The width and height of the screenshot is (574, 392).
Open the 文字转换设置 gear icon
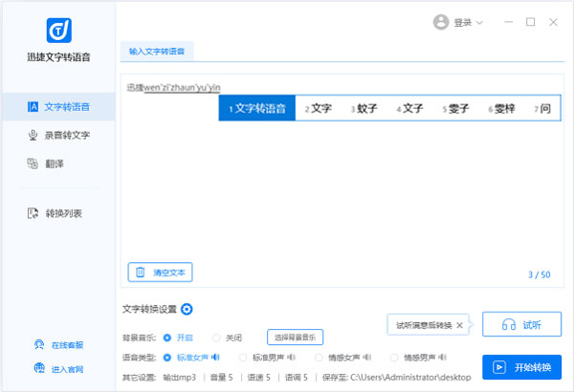(187, 309)
